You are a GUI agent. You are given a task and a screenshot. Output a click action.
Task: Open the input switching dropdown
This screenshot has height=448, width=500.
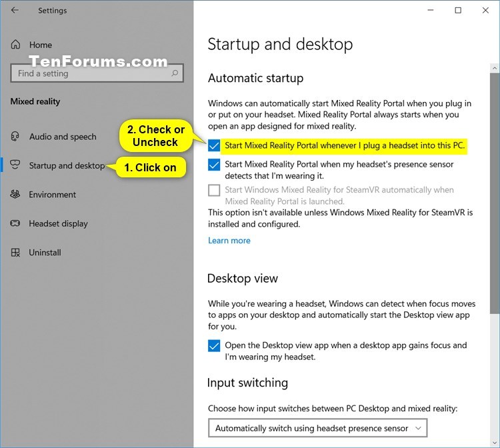(x=317, y=428)
